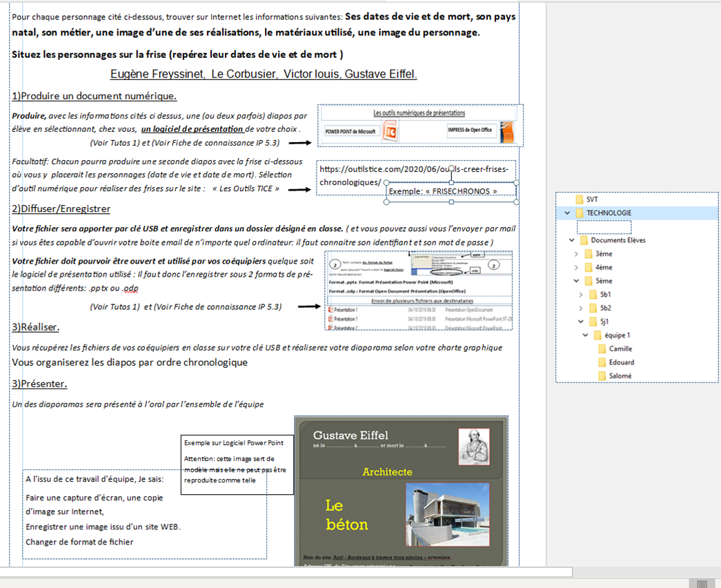Image resolution: width=721 pixels, height=588 pixels.
Task: Click the 5b1 folder icon
Action: pyautogui.click(x=593, y=295)
